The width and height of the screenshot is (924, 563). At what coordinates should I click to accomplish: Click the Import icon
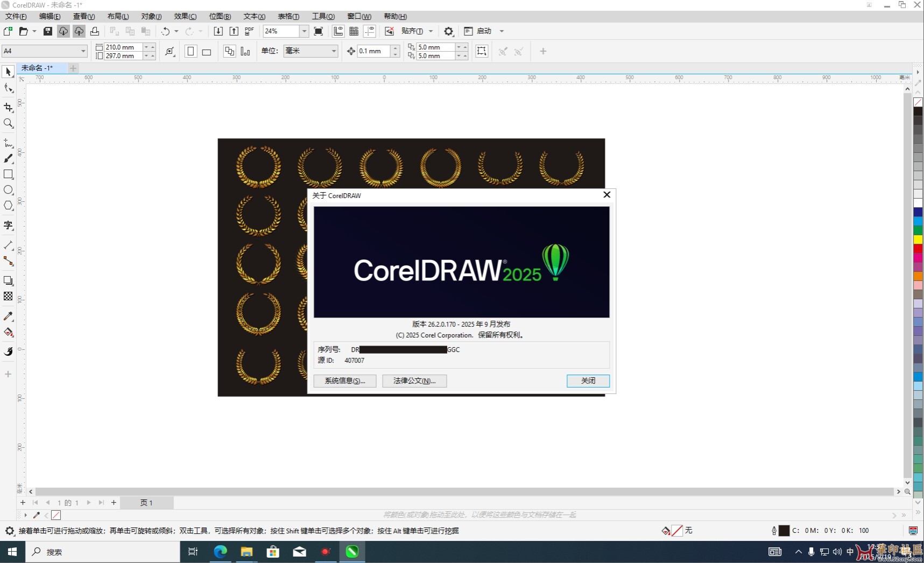tap(218, 31)
